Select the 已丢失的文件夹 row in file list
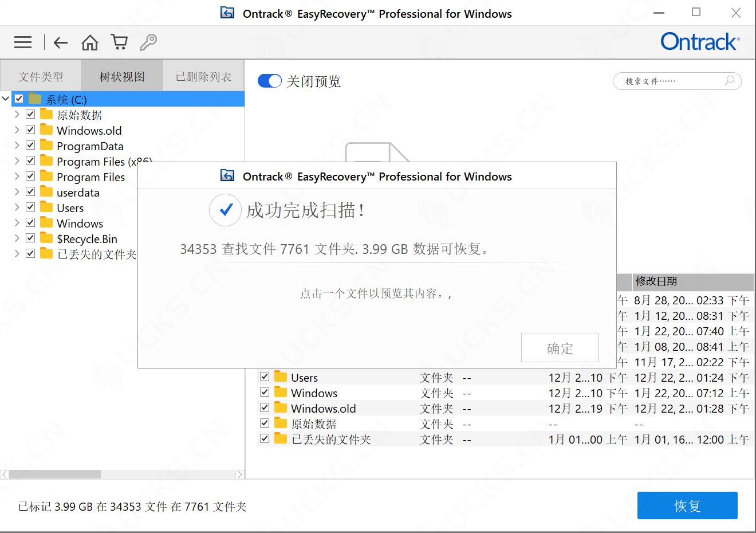This screenshot has height=533, width=756. pos(506,439)
